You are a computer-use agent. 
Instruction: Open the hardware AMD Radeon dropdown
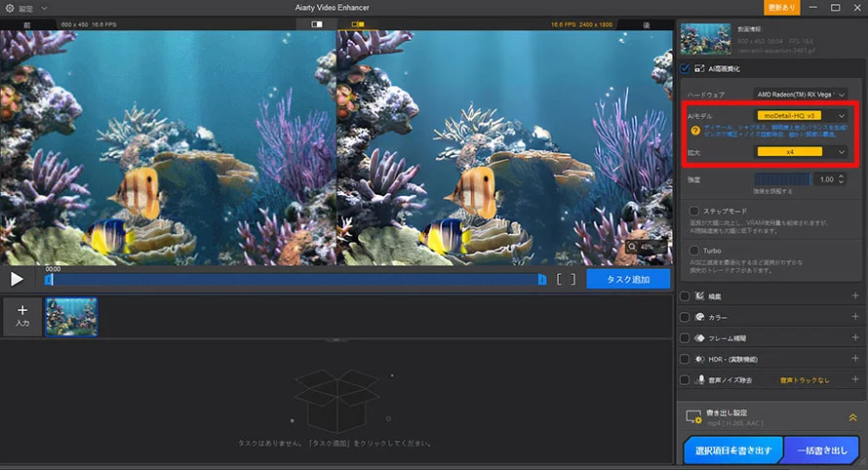pos(800,95)
